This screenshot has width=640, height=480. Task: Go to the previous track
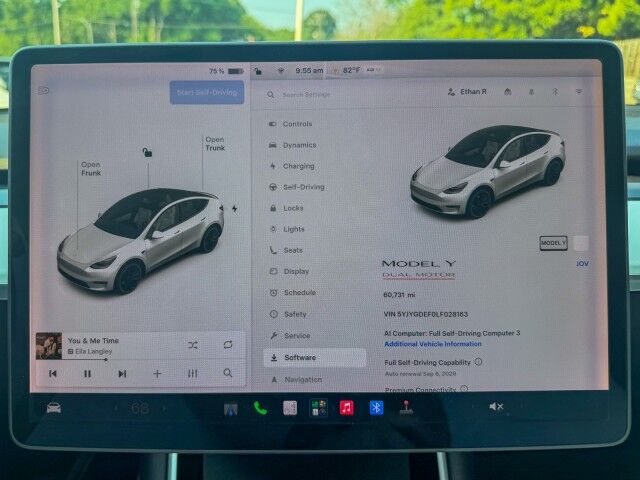pos(53,373)
